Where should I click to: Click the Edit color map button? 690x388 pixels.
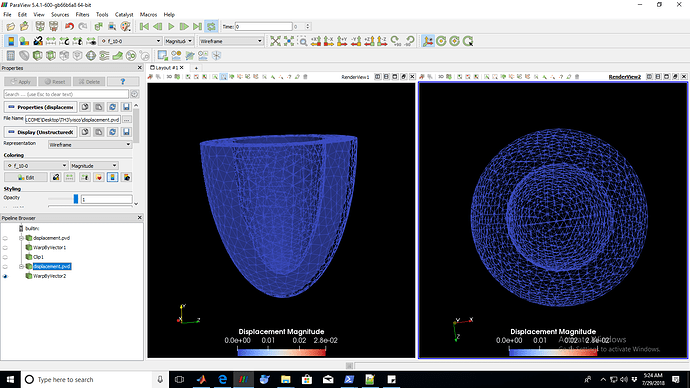click(x=26, y=177)
